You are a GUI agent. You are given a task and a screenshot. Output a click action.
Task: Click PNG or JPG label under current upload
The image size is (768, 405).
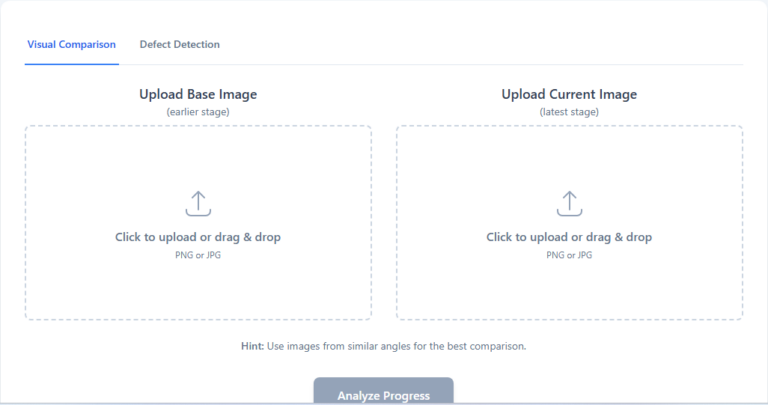point(569,255)
